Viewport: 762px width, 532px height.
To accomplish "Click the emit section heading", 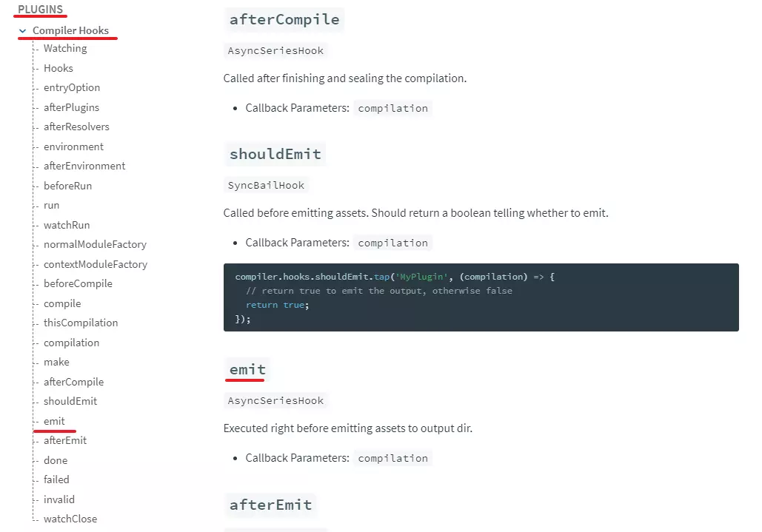I will pyautogui.click(x=247, y=369).
